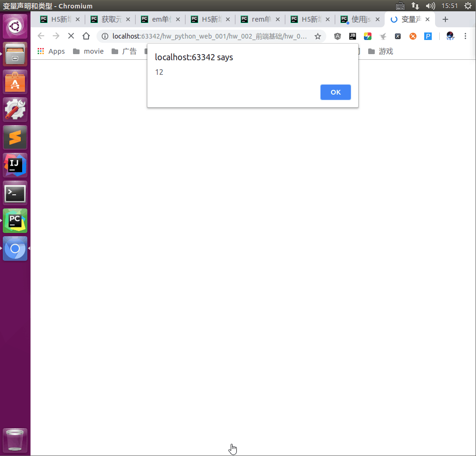Close the rem单 tab

click(278, 19)
